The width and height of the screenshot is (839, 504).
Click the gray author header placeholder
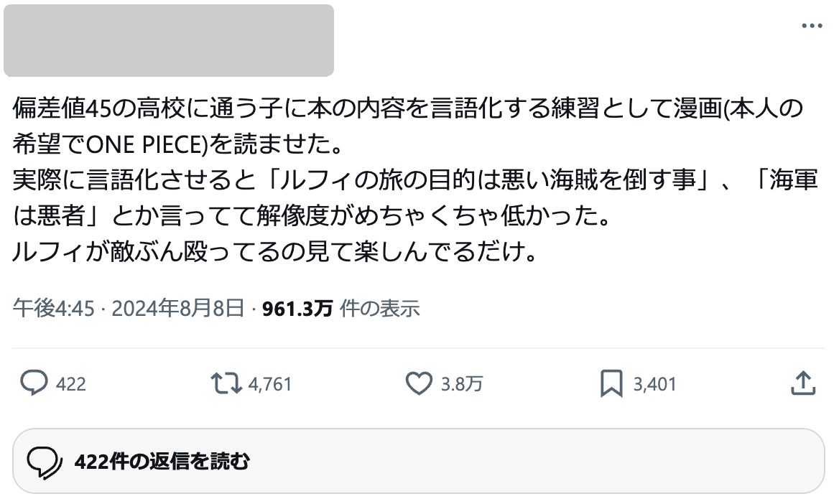169,40
